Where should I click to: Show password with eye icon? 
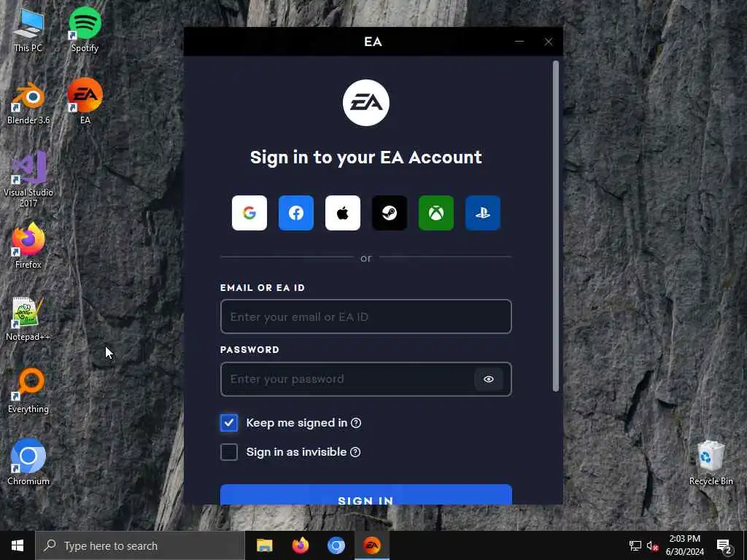tap(488, 379)
